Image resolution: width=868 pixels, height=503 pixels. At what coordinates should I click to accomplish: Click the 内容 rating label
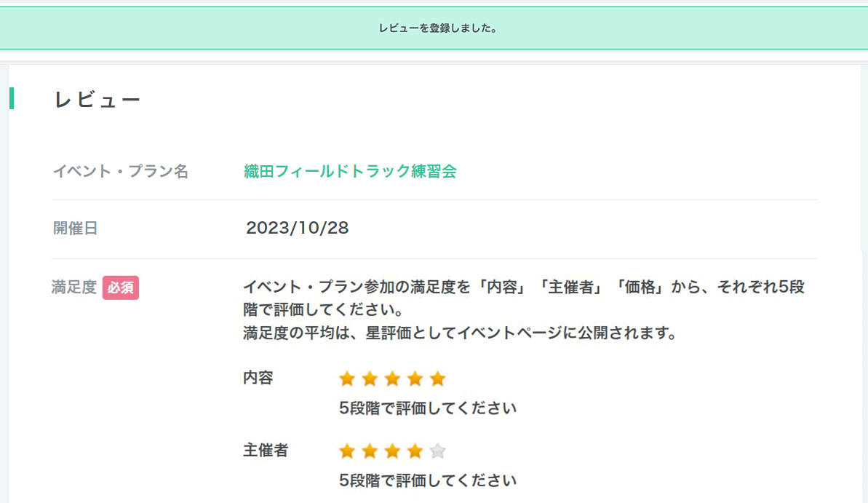tap(258, 379)
